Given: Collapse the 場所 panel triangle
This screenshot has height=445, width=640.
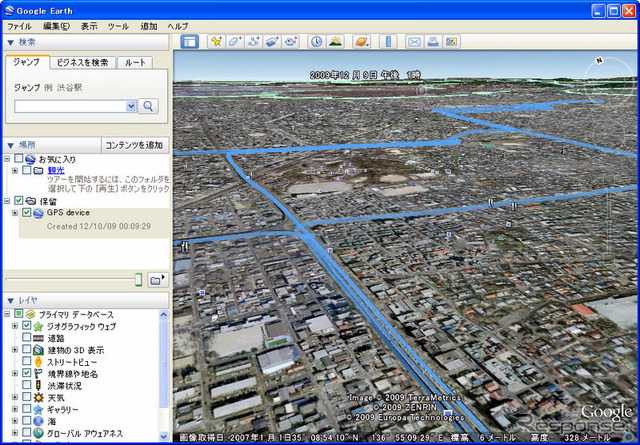Looking at the screenshot, I should click(x=11, y=145).
